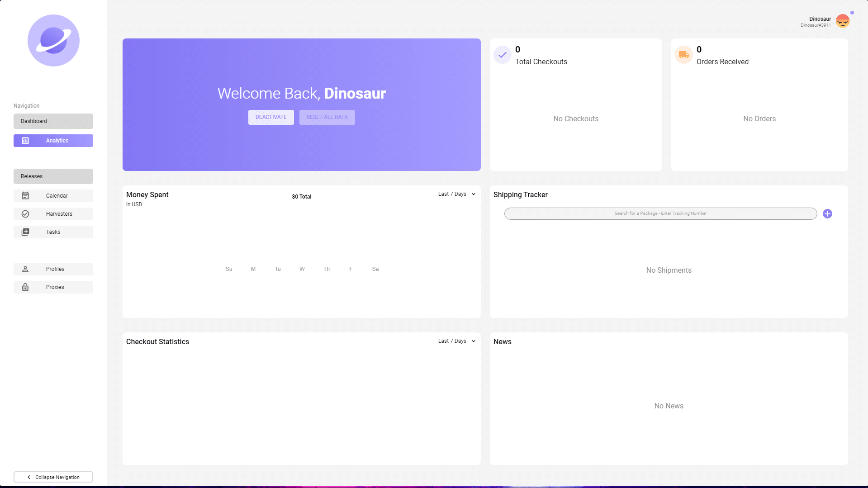The image size is (868, 488).
Task: Open Checkout Statistics Last 7 Days dropdown
Action: [x=456, y=341]
